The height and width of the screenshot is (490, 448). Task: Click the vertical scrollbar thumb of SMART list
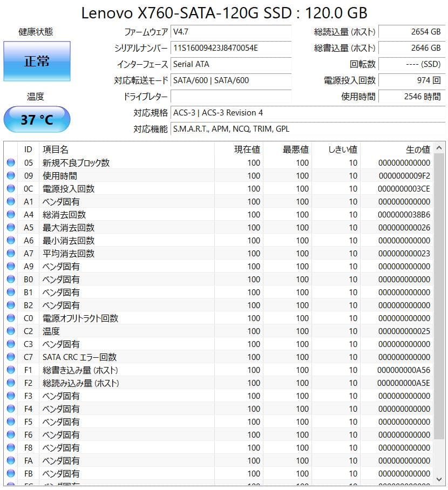[x=439, y=296]
